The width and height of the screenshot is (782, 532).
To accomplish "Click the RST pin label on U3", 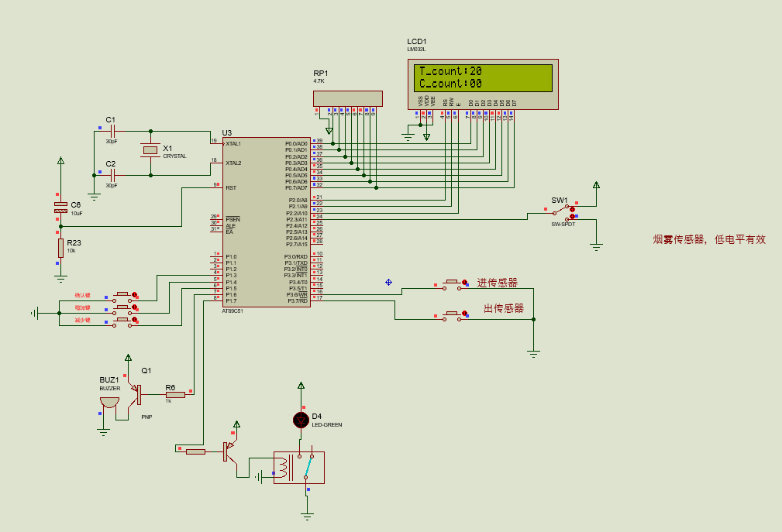I will click(x=230, y=188).
